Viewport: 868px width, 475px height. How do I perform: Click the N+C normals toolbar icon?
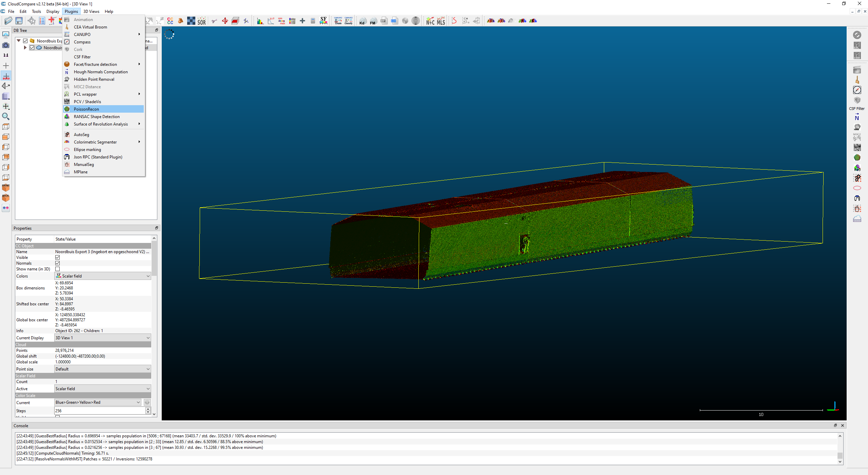(x=430, y=21)
